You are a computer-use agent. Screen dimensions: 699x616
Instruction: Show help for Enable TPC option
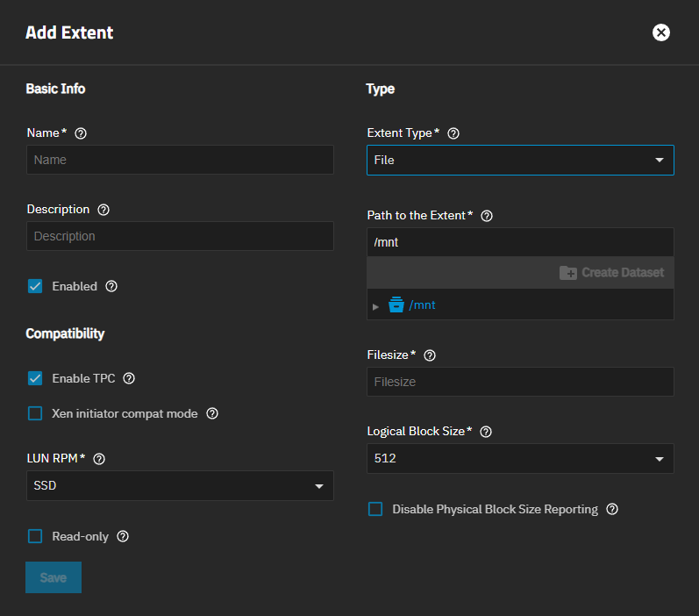[129, 378]
